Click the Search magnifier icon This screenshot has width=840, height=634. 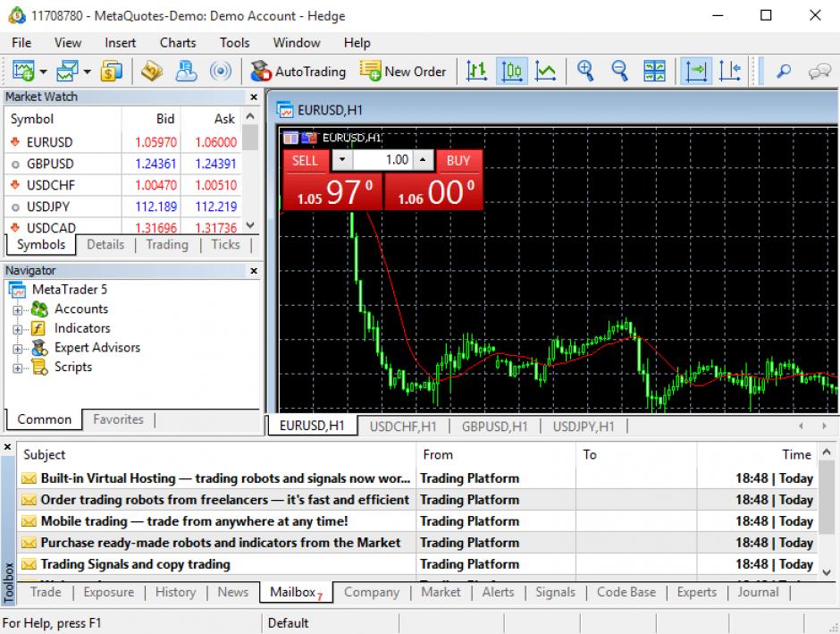pos(784,71)
